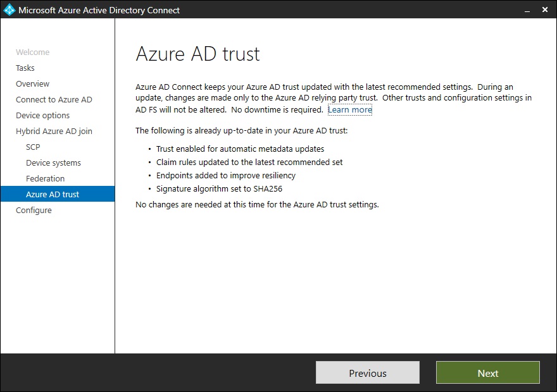Click 'Signature algorithm set to SHA256' bullet
This screenshot has height=392, width=557.
(219, 188)
